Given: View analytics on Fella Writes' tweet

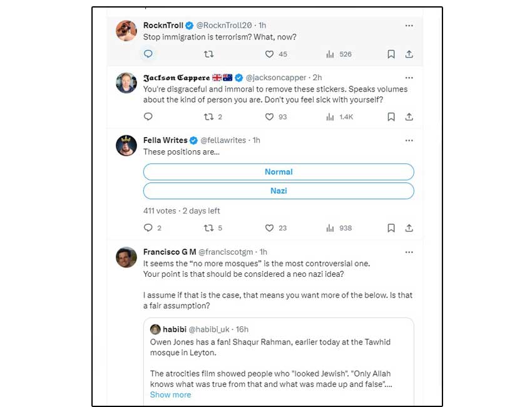Looking at the screenshot, I should (x=330, y=228).
